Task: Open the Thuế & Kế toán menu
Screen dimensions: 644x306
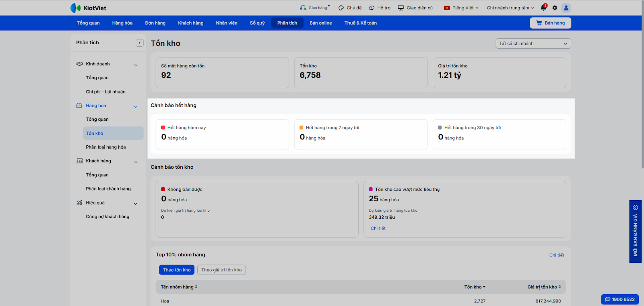Action: [x=361, y=23]
